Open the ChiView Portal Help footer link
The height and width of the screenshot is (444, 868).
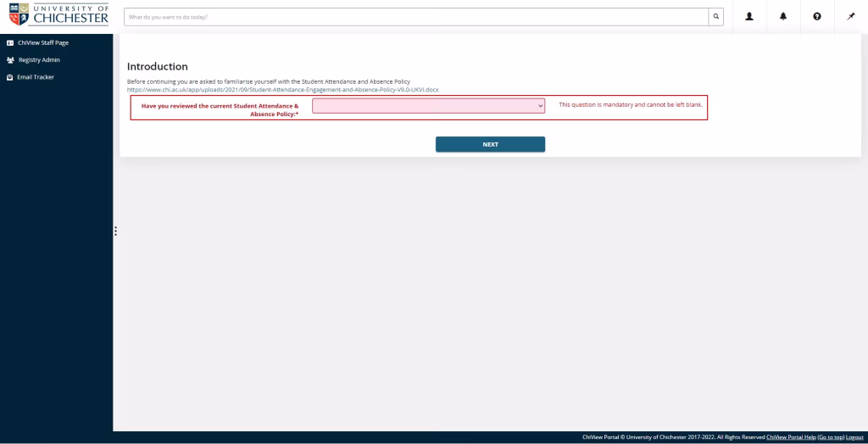[x=790, y=437]
